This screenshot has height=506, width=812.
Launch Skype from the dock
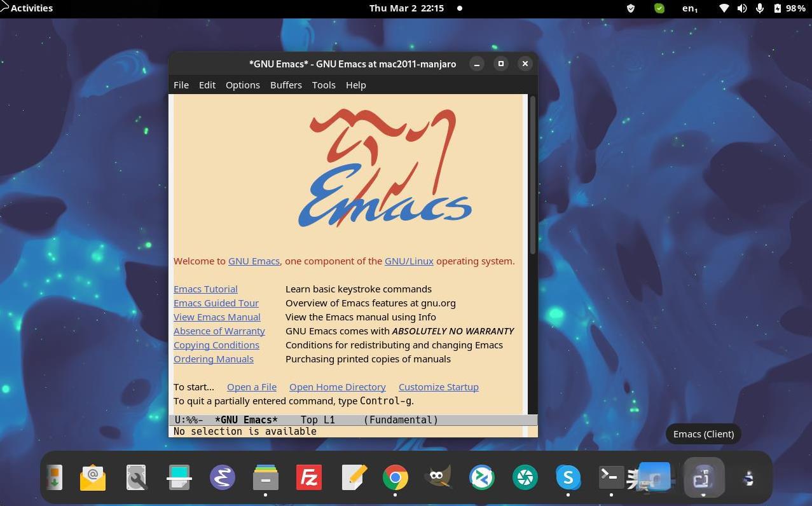click(568, 477)
